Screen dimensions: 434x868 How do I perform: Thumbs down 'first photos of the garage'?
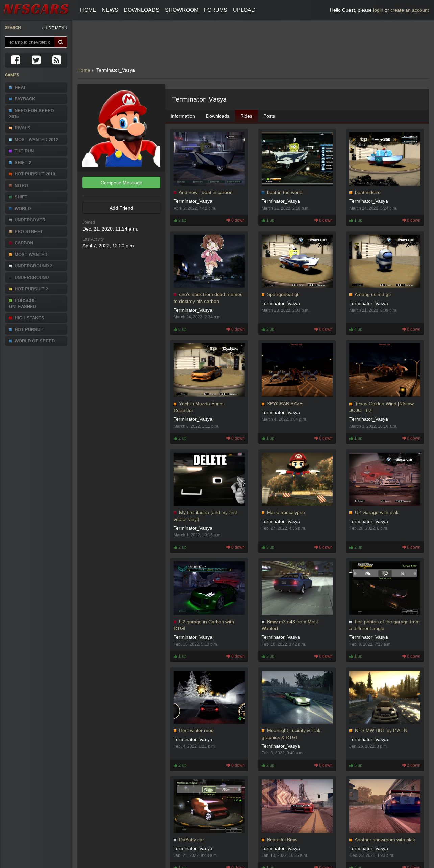[411, 656]
